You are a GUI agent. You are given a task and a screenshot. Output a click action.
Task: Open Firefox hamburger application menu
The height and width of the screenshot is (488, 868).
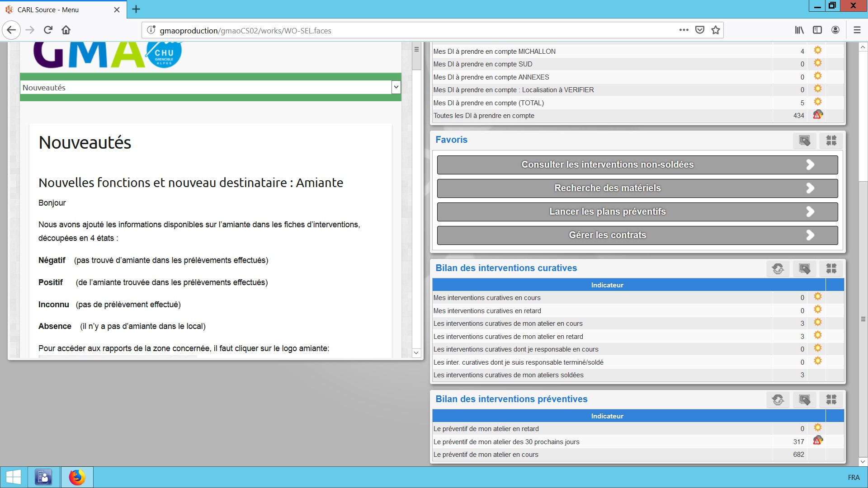click(857, 30)
